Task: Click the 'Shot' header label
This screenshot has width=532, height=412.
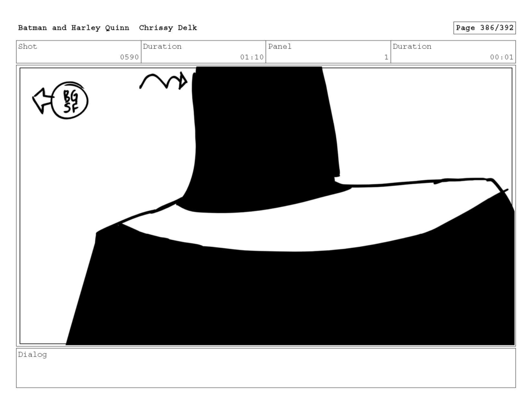Action: pyautogui.click(x=28, y=46)
